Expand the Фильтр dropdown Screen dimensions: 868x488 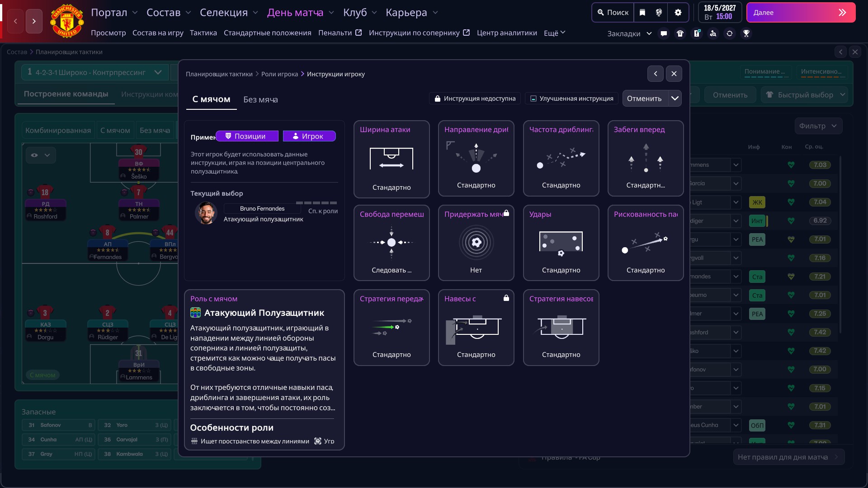click(818, 126)
